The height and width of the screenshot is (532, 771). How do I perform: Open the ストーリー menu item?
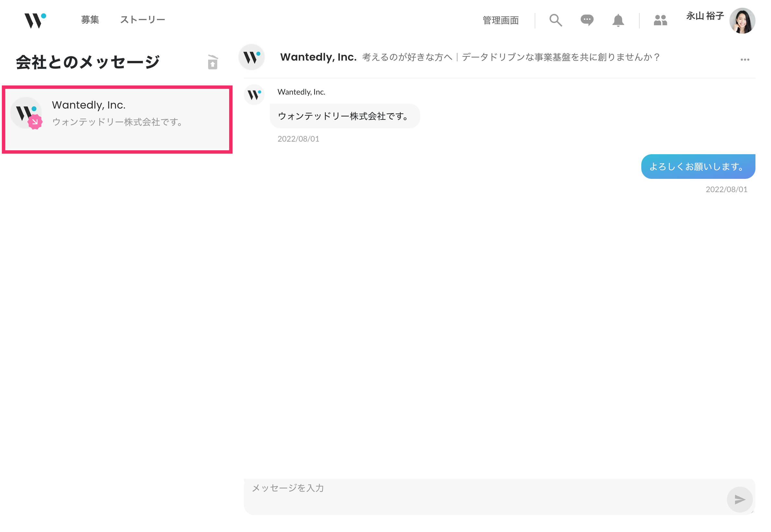(x=143, y=20)
